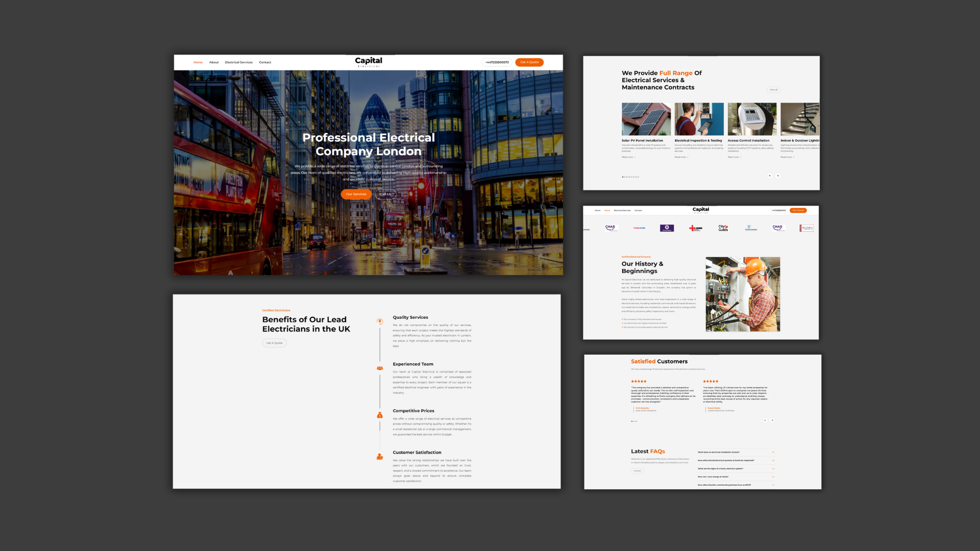980x551 pixels.
Task: Click the Customer Satisfaction icon
Action: [380, 457]
